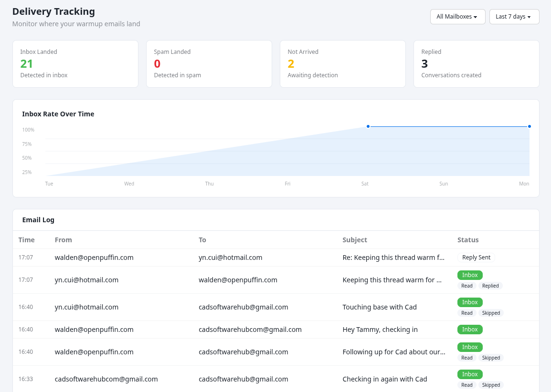Image resolution: width=551 pixels, height=392 pixels.
Task: Click the Saturday data point on the chart
Action: coord(368,126)
